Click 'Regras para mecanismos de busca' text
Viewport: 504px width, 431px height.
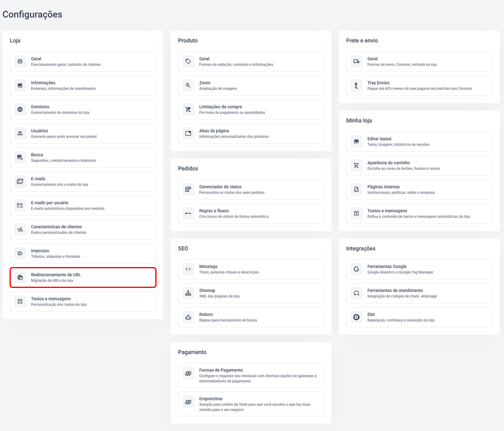228,320
